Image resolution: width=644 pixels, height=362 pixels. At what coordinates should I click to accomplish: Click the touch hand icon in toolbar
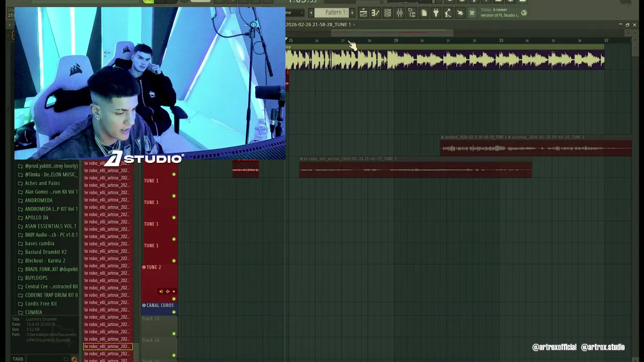(460, 13)
